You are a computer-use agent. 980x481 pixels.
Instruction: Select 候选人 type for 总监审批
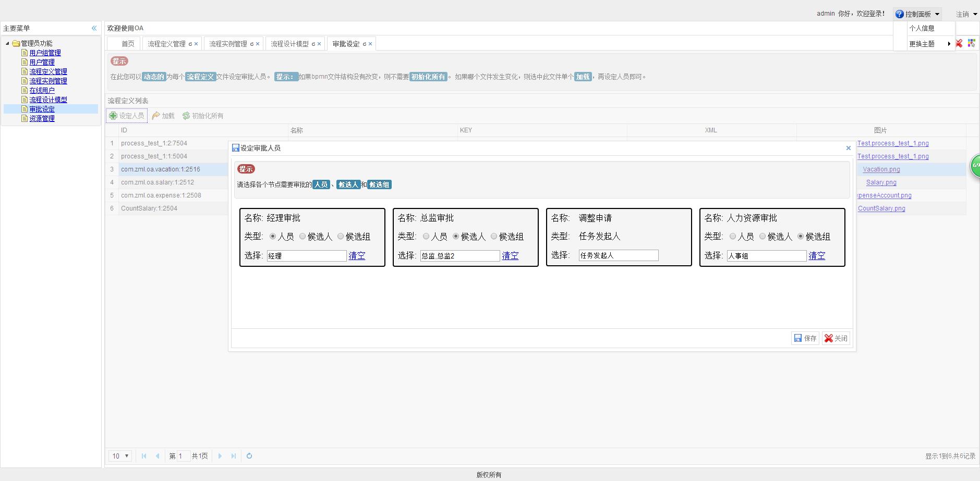coord(456,237)
